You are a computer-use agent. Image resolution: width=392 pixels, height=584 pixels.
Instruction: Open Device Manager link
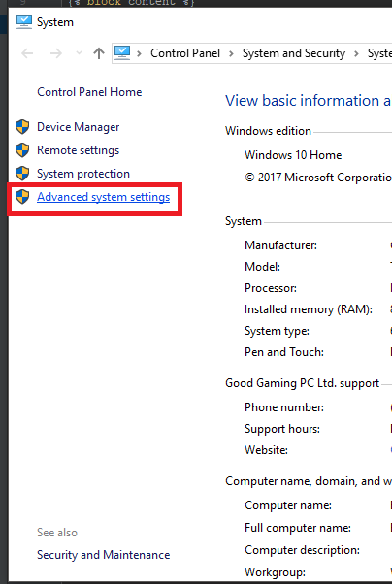[x=79, y=127]
